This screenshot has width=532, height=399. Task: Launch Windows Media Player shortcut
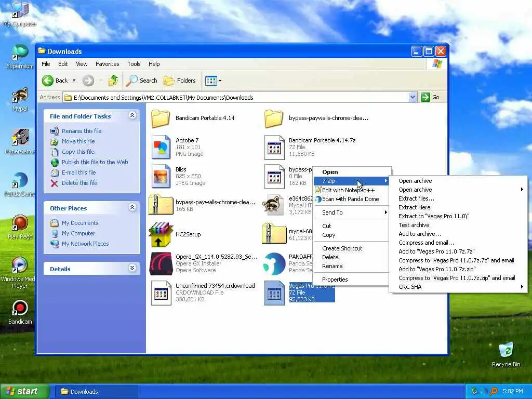pyautogui.click(x=20, y=273)
